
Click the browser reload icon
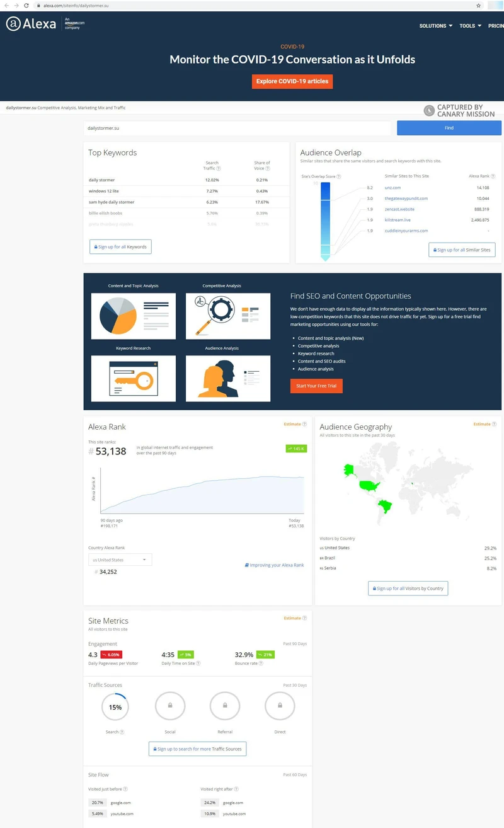tap(26, 5)
